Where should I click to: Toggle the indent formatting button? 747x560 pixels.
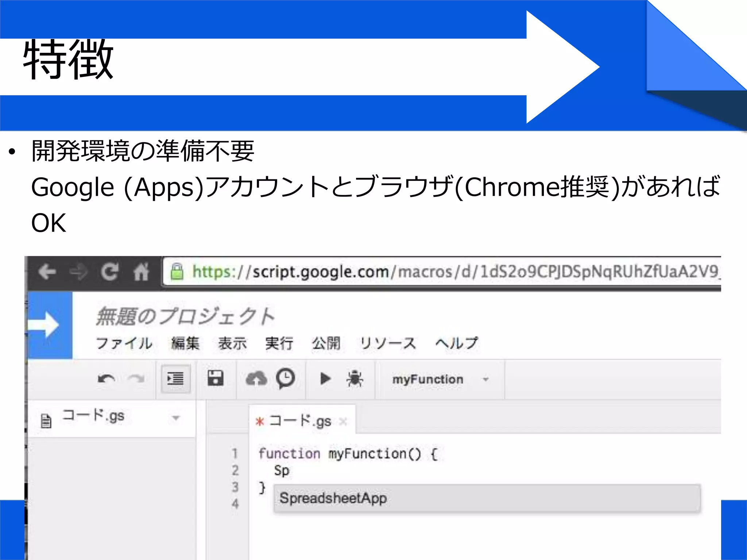(x=176, y=379)
